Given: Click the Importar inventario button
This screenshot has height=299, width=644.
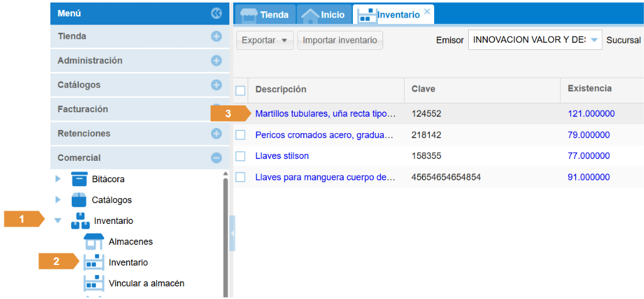Looking at the screenshot, I should 340,40.
